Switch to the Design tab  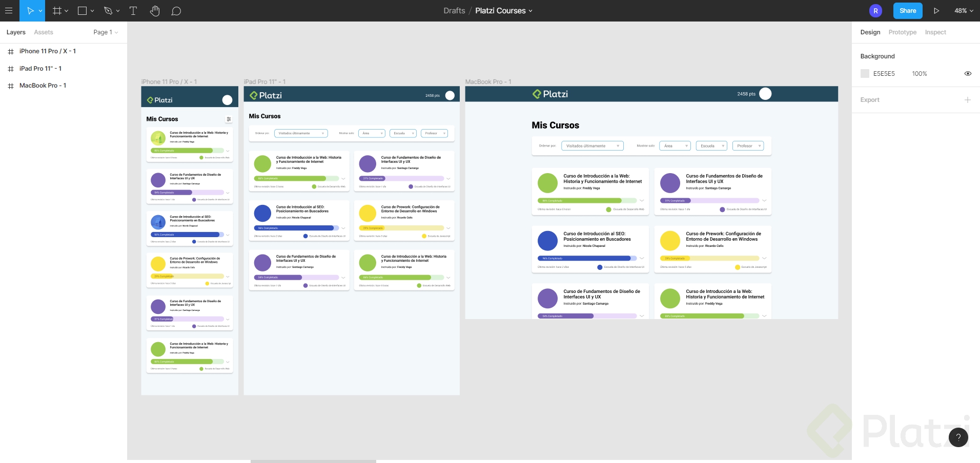(x=870, y=32)
